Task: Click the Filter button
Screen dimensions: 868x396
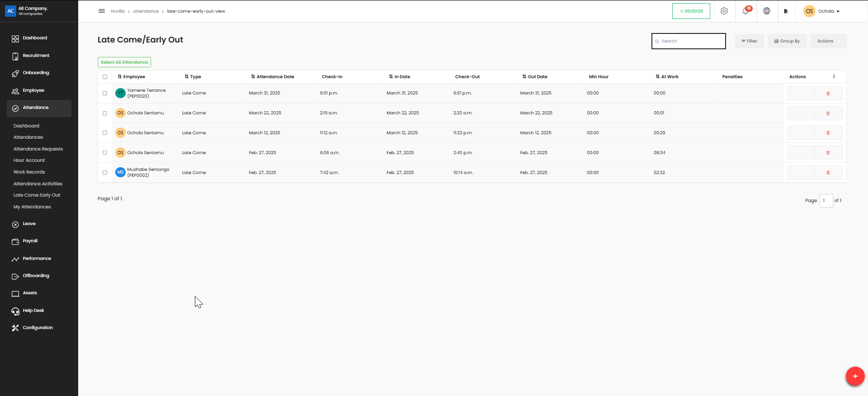Action: tap(749, 41)
